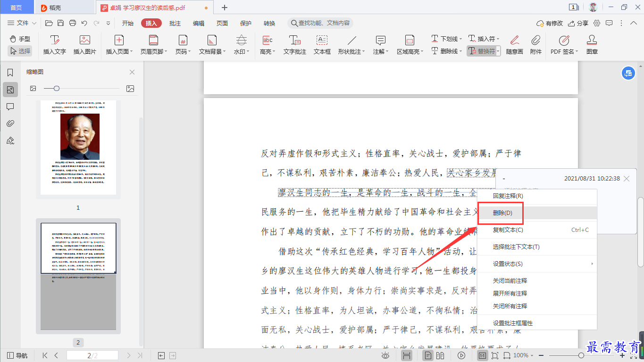Toggle actual size 1:1 view
The width and height of the screenshot is (644, 362).
coord(483,355)
